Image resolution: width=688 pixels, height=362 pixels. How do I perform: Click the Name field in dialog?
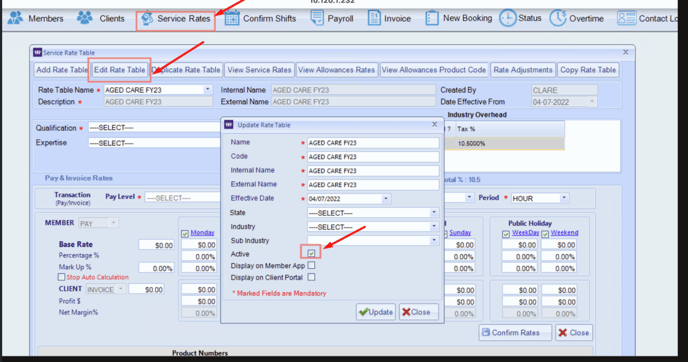coord(373,143)
